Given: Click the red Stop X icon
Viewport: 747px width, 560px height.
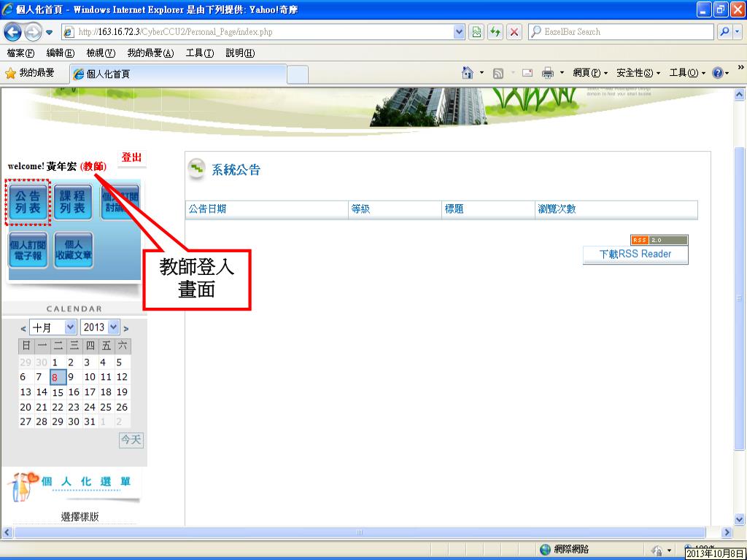Looking at the screenshot, I should click(x=514, y=32).
